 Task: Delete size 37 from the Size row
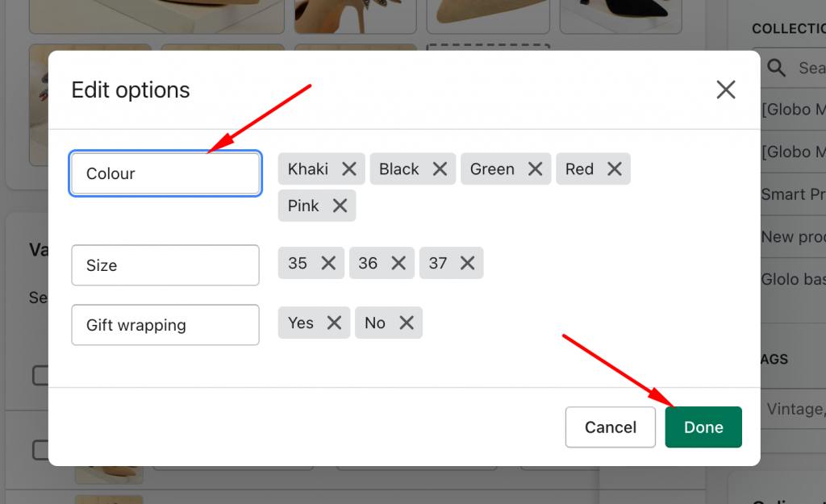point(467,262)
